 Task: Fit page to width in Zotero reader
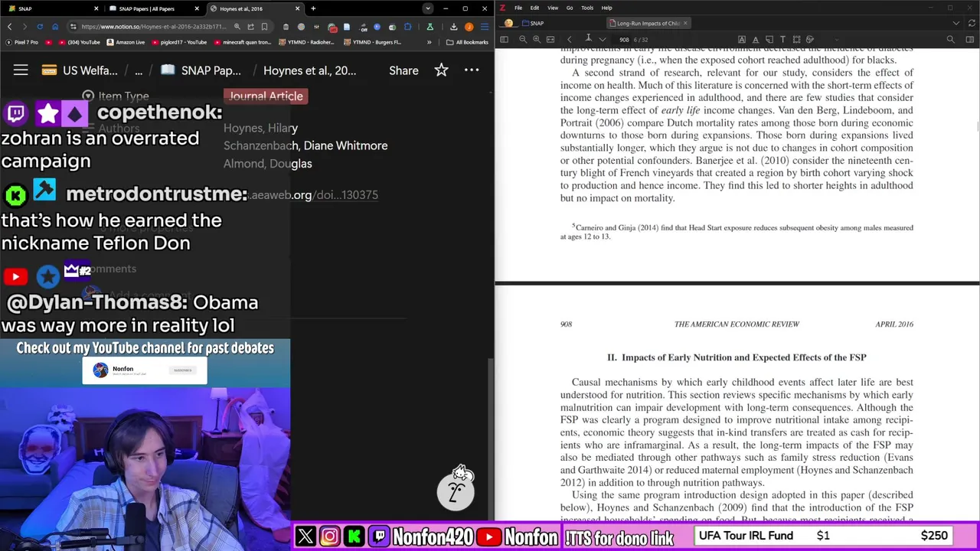550,39
